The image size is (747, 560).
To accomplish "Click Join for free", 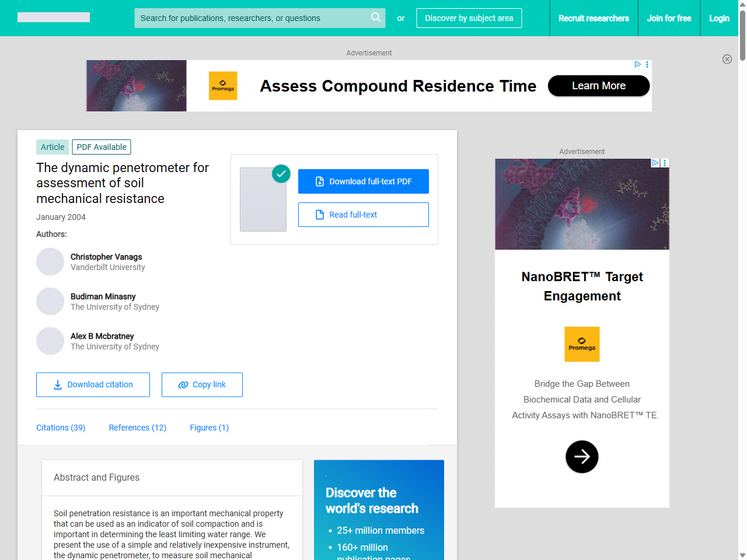I will click(669, 18).
